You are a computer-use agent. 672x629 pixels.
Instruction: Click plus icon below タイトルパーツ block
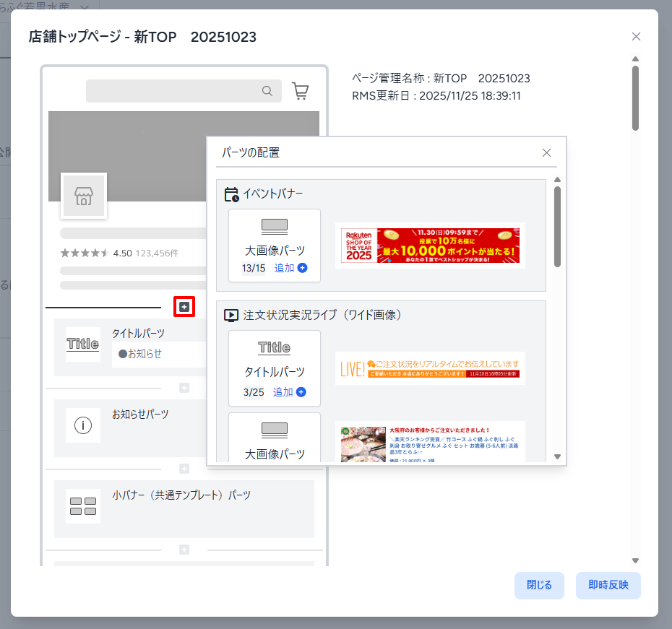coord(184,388)
